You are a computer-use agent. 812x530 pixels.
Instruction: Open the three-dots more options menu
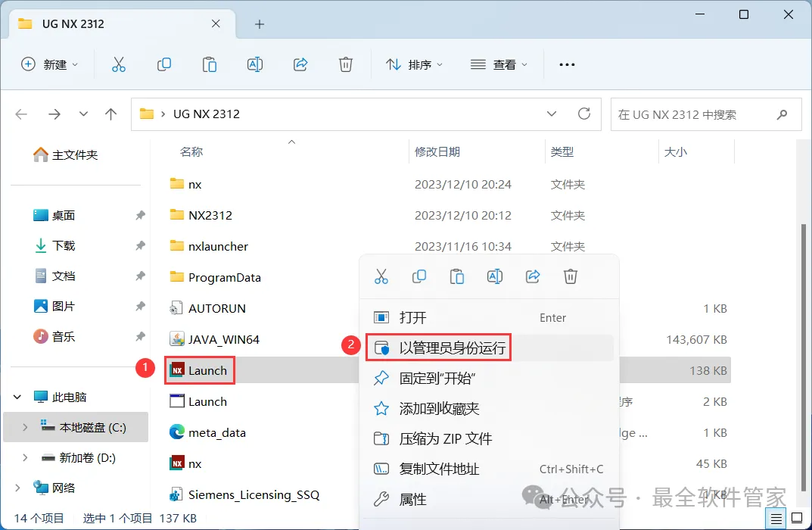coord(567,65)
